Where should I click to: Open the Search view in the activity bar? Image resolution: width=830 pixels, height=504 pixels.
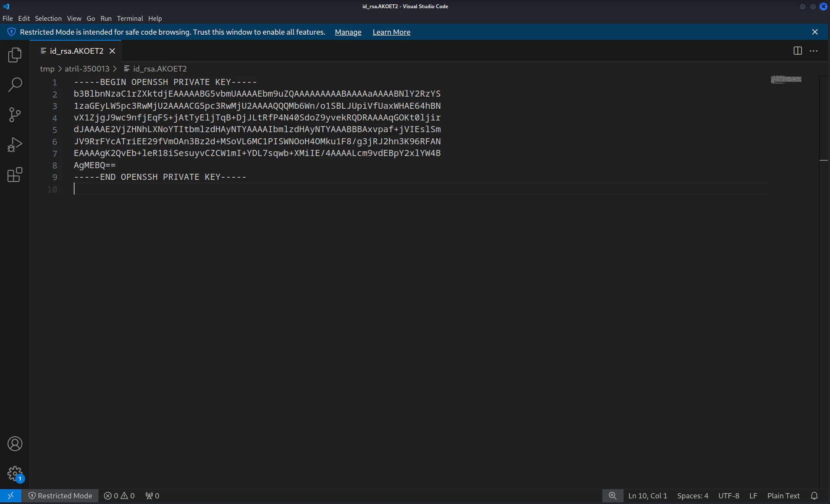click(x=15, y=85)
